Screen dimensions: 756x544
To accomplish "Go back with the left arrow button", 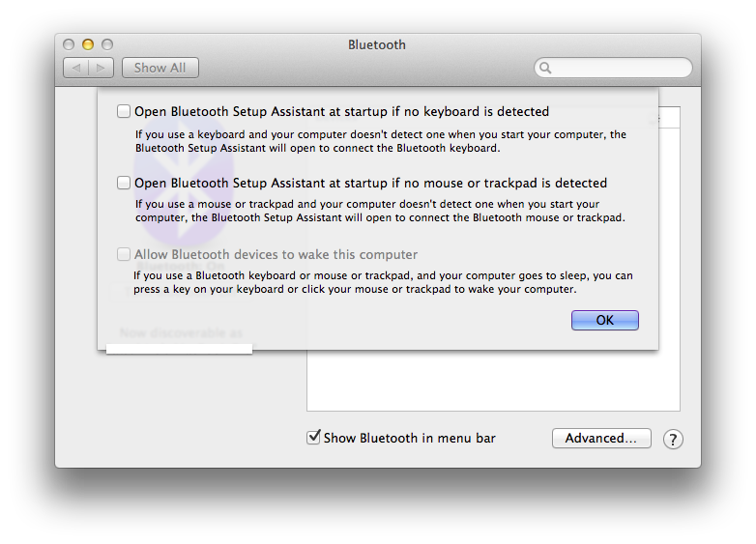I will pos(76,68).
